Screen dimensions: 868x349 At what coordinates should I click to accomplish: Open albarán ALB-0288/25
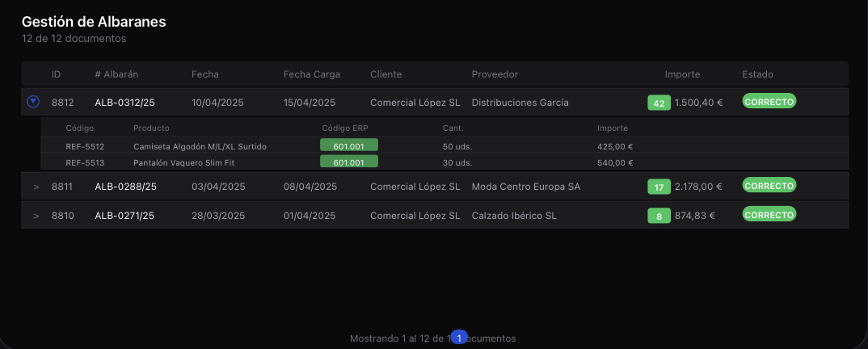click(x=125, y=187)
